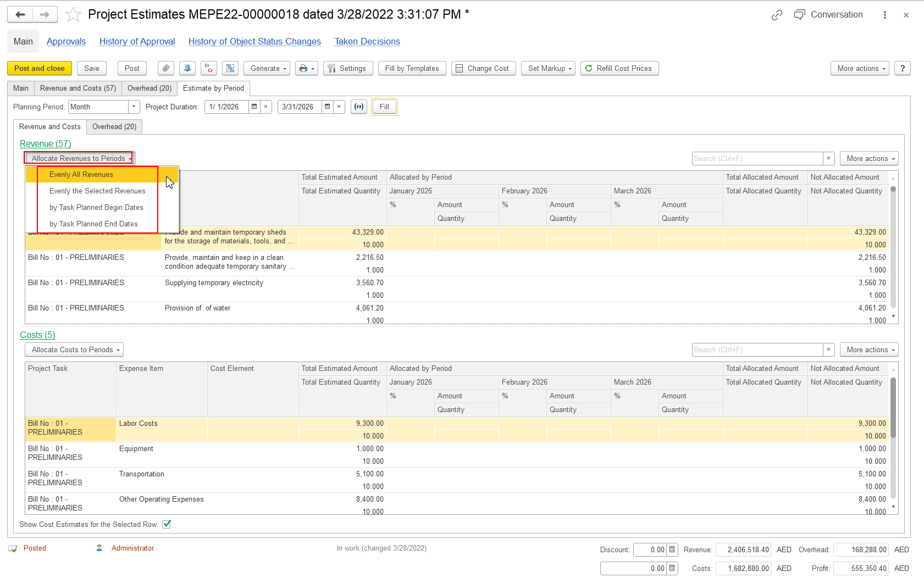This screenshot has height=583, width=924.
Task: Clear the Revenue table search box
Action: [x=829, y=158]
